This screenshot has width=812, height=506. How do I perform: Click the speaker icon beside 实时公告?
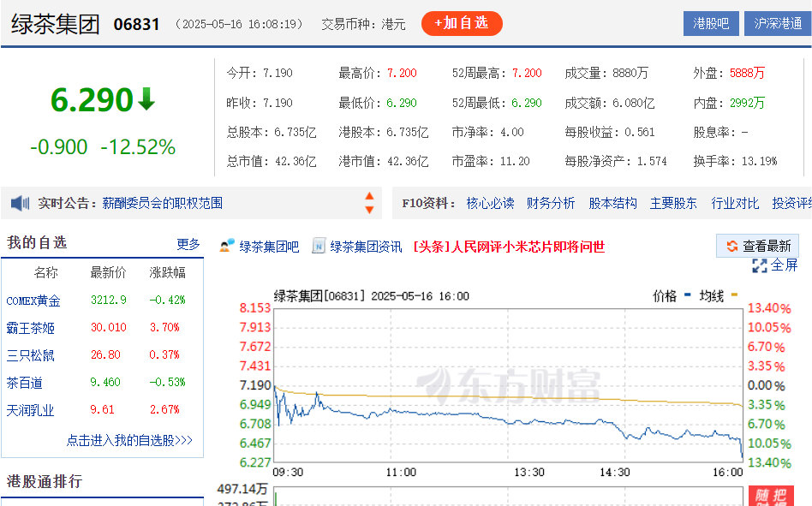(21, 203)
